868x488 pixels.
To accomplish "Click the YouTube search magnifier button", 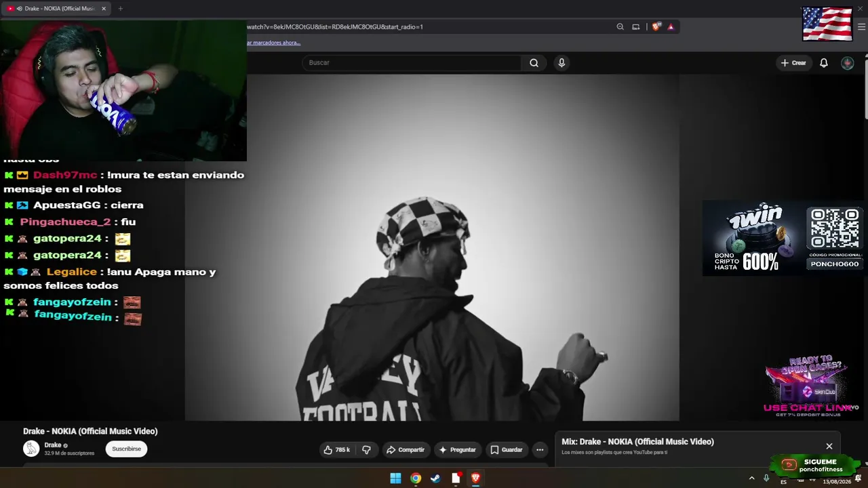I will point(534,63).
